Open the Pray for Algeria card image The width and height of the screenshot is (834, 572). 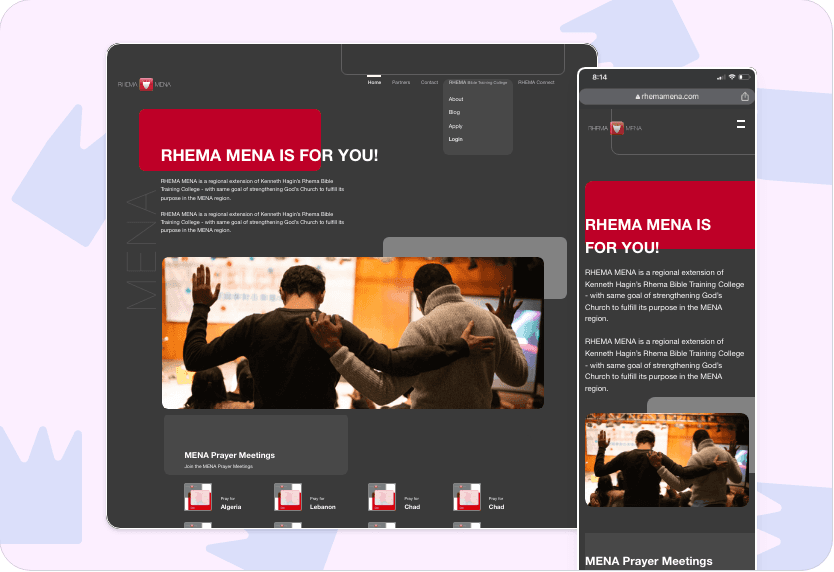197,497
